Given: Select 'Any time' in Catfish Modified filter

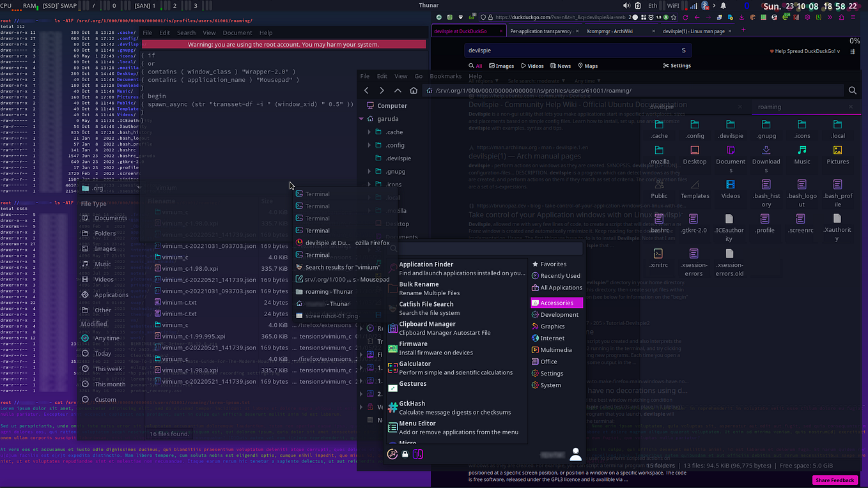Looking at the screenshot, I should pyautogui.click(x=101, y=338).
